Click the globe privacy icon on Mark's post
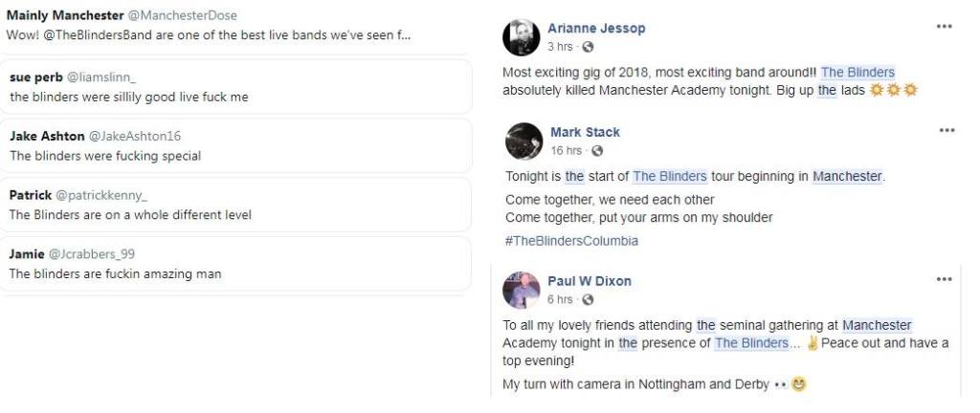The height and width of the screenshot is (413, 980). coord(597,150)
